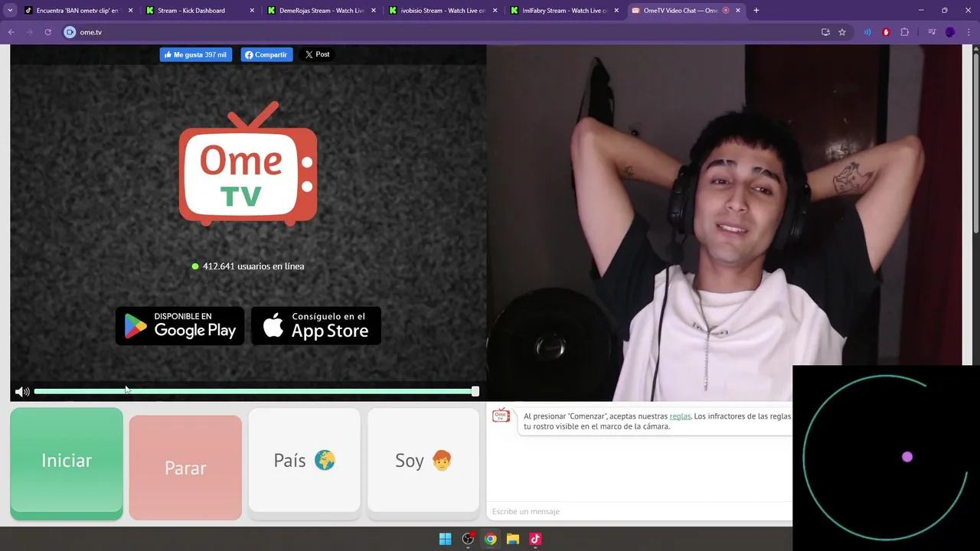Image resolution: width=980 pixels, height=551 pixels.
Task: Close the OmeTV Video Chat tab
Action: tap(738, 11)
